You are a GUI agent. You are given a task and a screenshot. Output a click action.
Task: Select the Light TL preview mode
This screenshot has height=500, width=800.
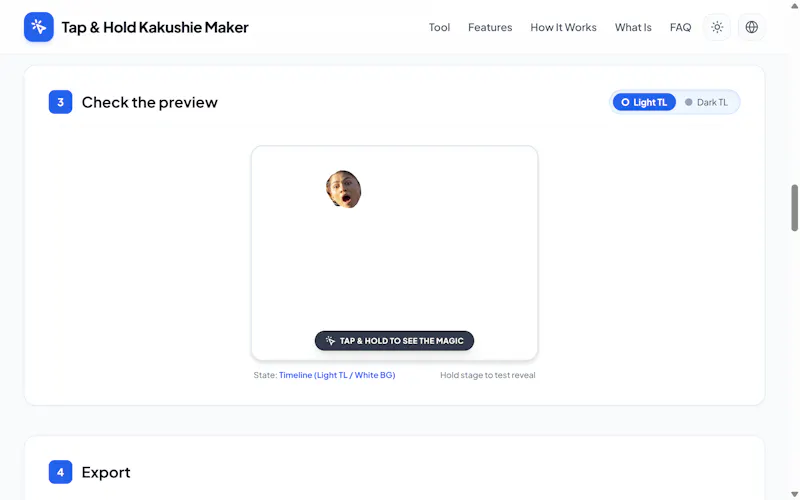click(x=644, y=102)
